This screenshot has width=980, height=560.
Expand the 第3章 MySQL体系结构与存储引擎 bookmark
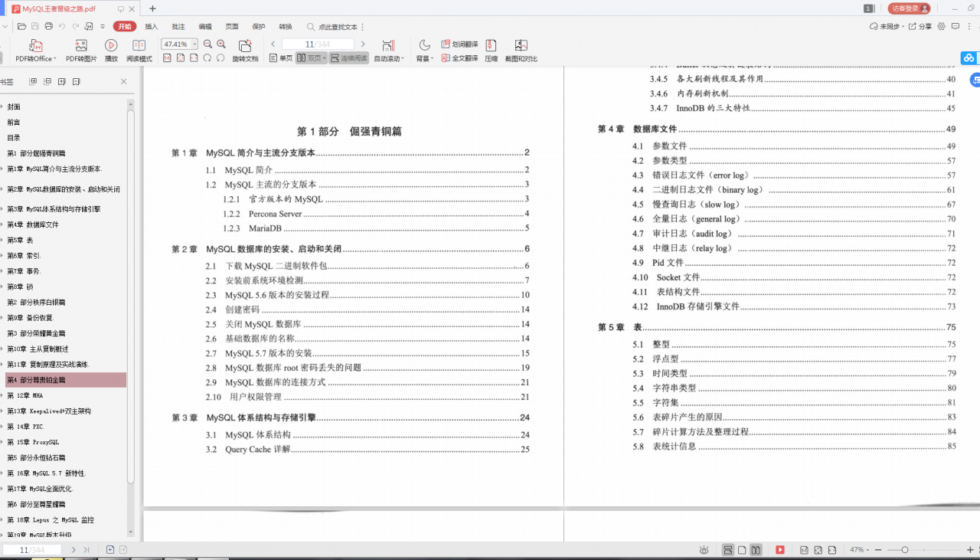click(2, 208)
